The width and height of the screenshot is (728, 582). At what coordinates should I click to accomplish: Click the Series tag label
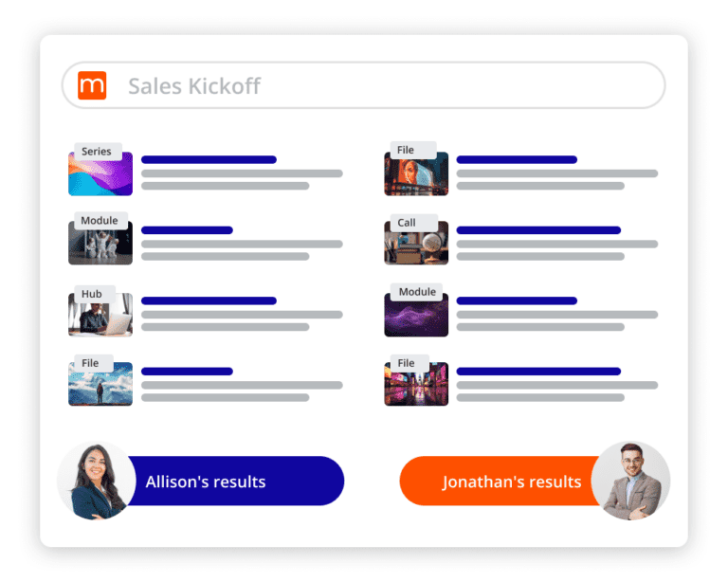[x=96, y=152]
